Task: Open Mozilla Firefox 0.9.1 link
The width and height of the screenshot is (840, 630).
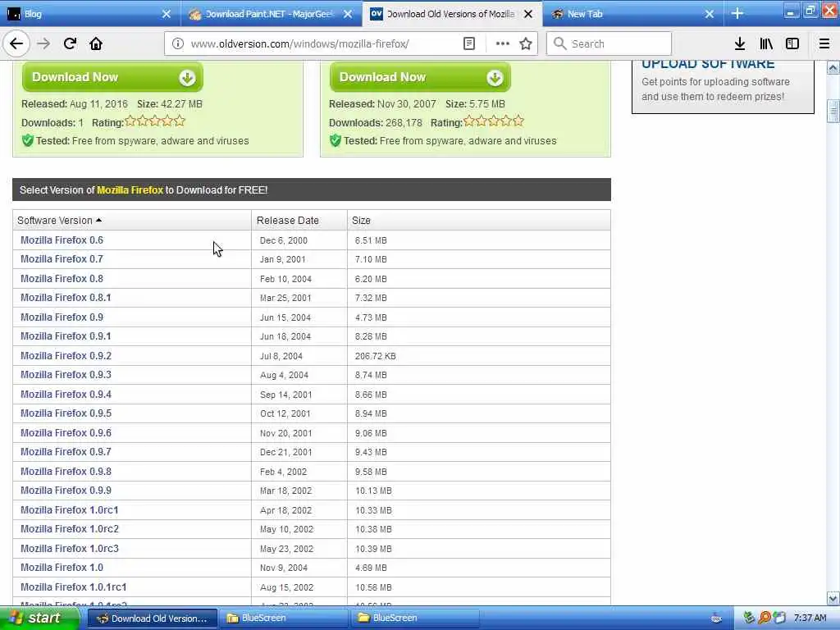Action: (66, 336)
